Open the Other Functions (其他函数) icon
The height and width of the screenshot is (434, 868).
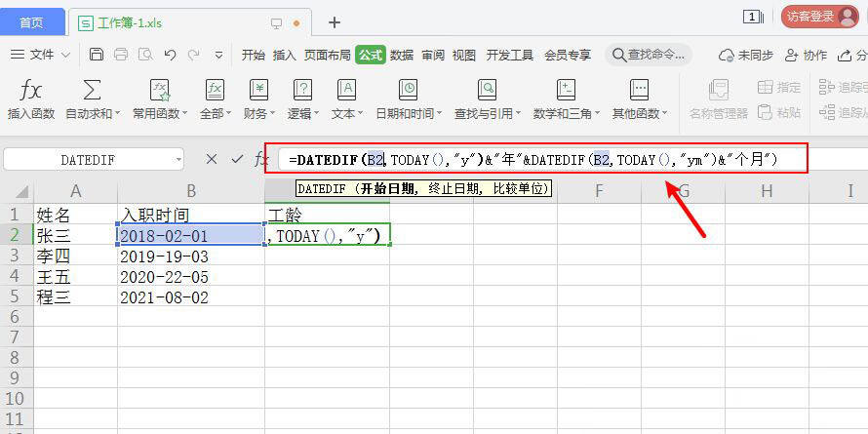pyautogui.click(x=639, y=90)
